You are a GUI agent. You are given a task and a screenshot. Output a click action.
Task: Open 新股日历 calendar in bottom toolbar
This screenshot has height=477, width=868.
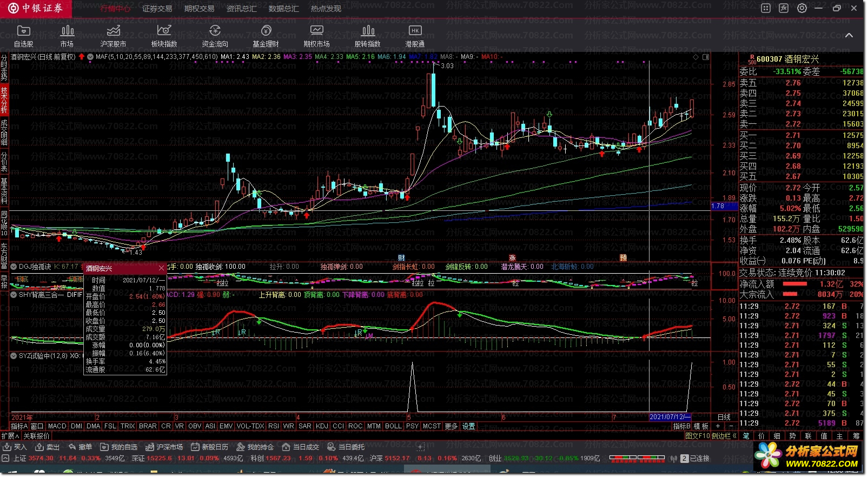(210, 447)
